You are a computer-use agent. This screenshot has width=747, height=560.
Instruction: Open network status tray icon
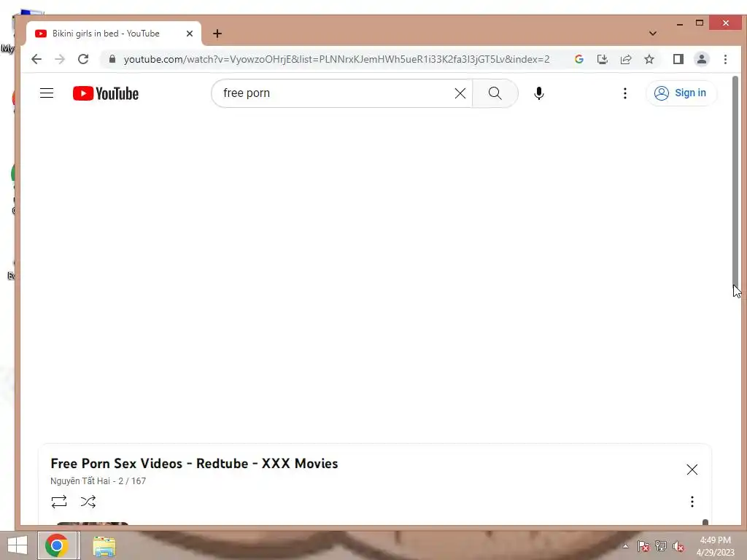(661, 546)
